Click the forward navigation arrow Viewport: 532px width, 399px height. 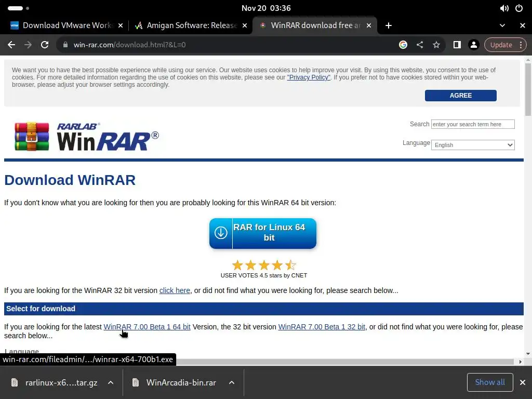click(28, 45)
